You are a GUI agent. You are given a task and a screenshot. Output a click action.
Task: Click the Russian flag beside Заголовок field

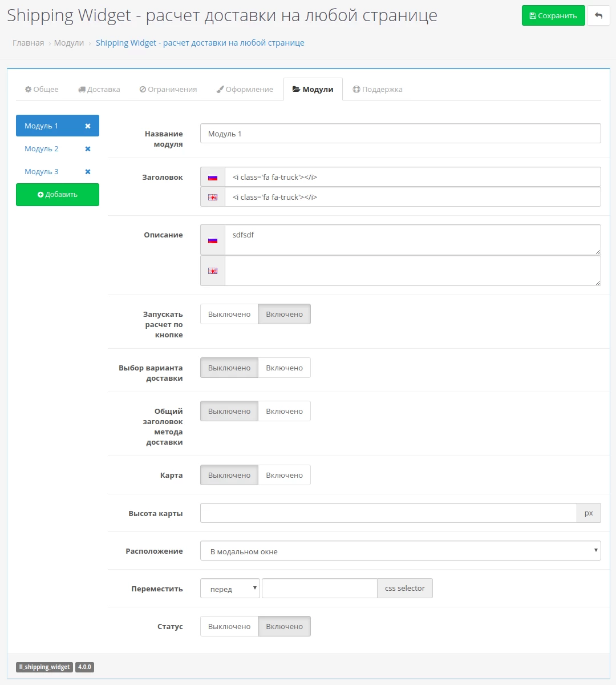tap(213, 177)
